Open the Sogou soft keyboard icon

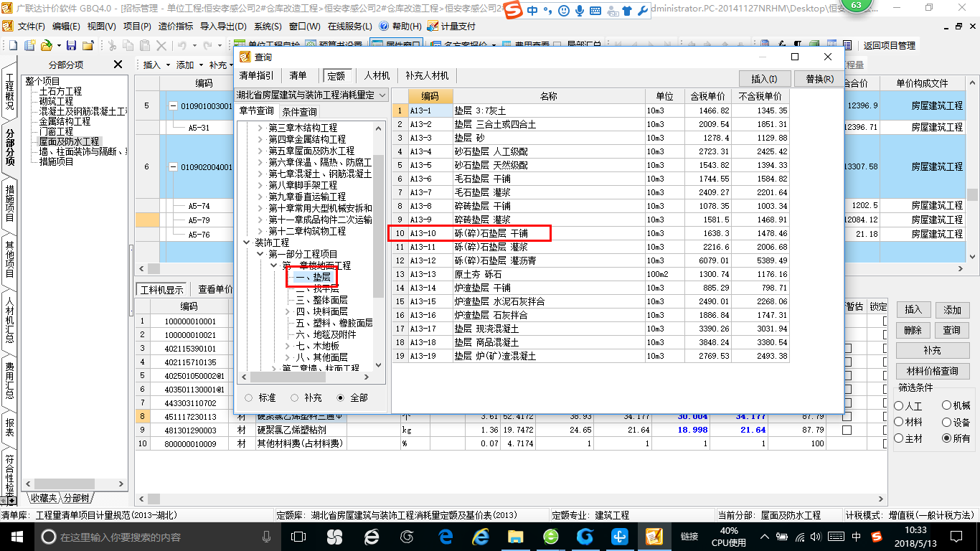(595, 11)
